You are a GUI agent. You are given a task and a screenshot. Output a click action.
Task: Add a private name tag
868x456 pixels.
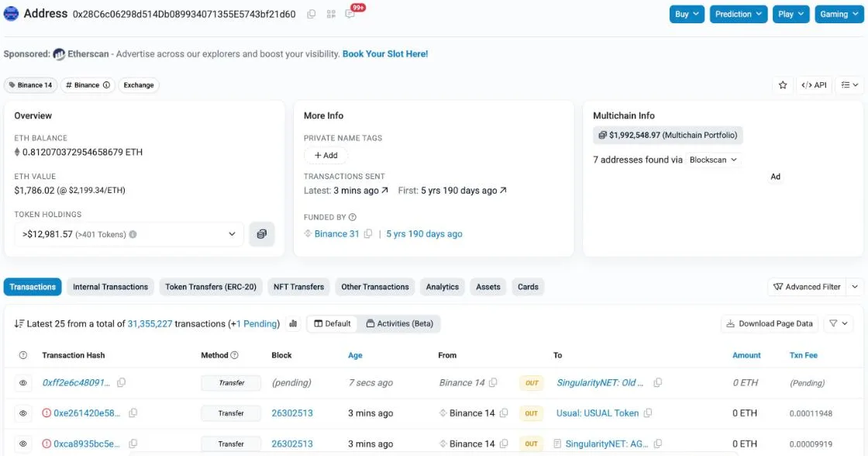point(325,155)
